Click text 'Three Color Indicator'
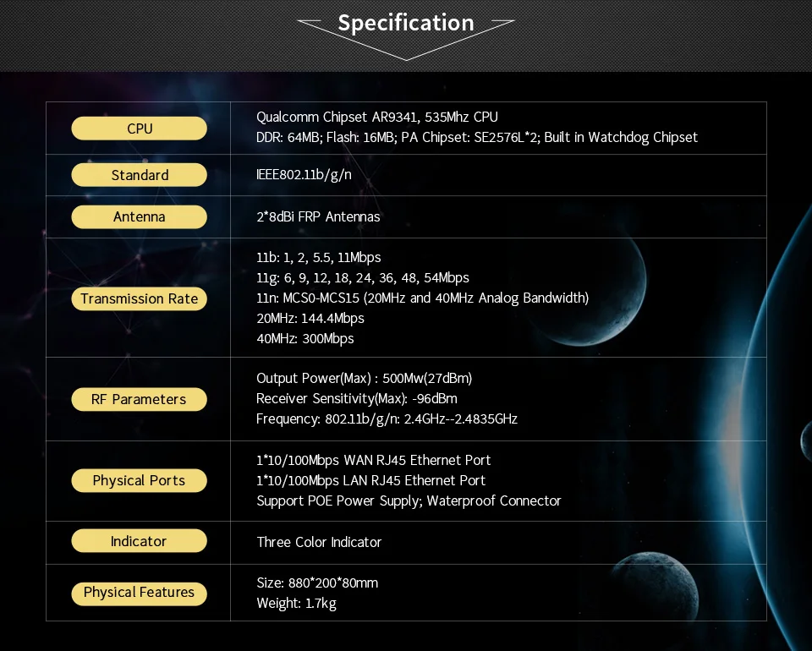 coord(319,542)
